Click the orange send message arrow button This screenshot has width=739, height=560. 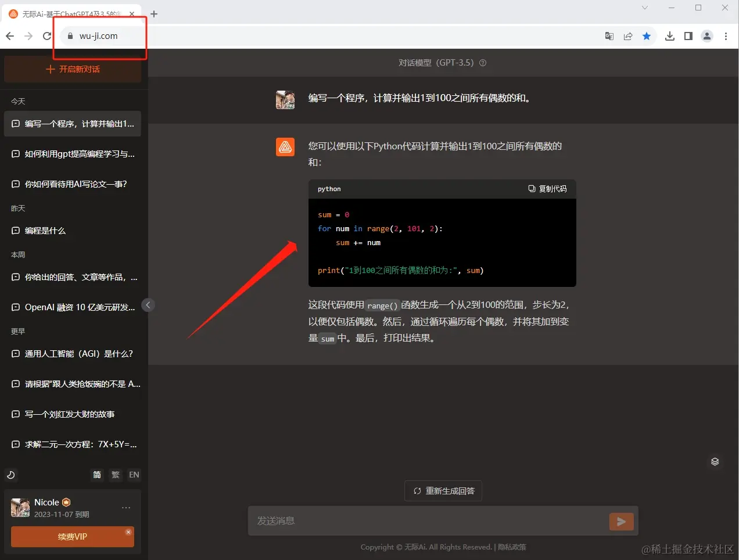click(621, 522)
